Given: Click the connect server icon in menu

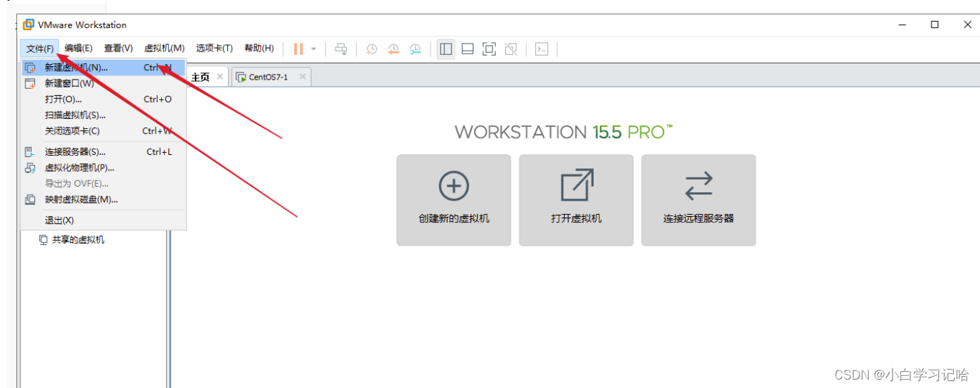Looking at the screenshot, I should click(30, 151).
